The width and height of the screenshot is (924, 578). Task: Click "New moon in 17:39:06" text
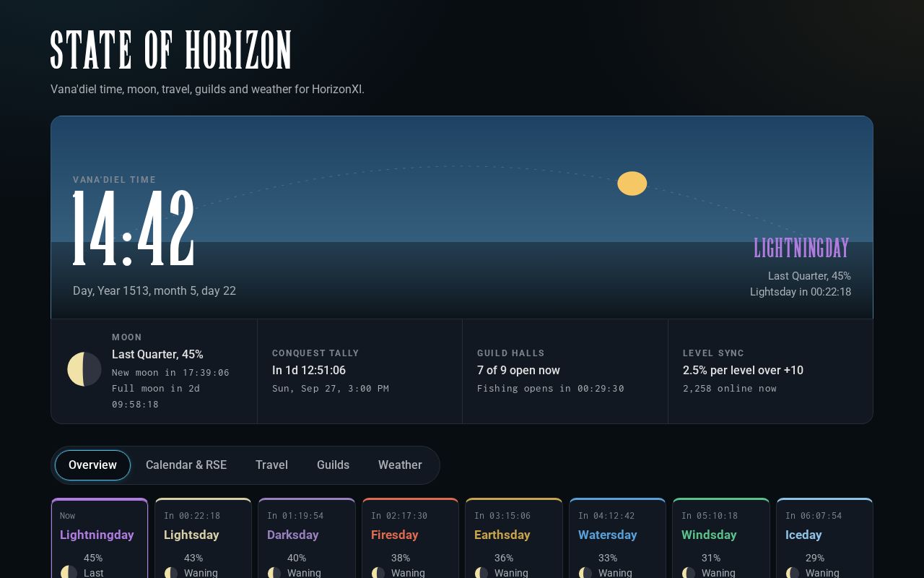[x=170, y=373]
